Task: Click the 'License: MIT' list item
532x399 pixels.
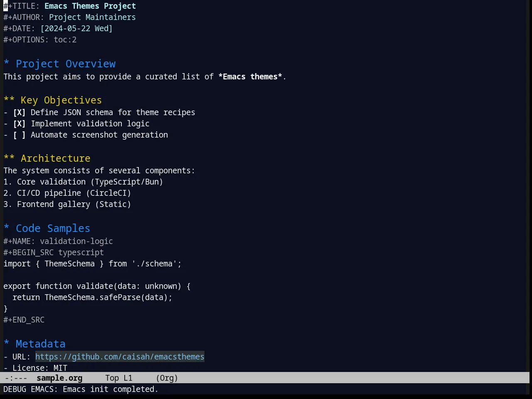Action: coord(35,368)
